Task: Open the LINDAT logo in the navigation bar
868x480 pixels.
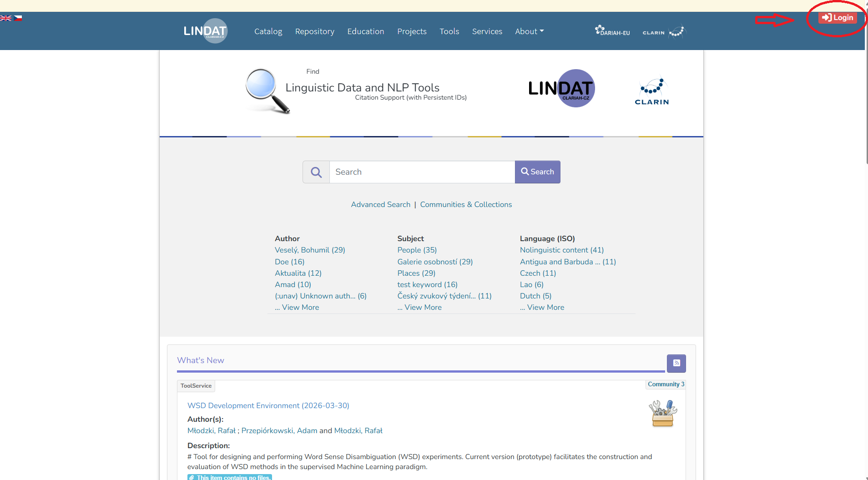Action: (x=205, y=31)
